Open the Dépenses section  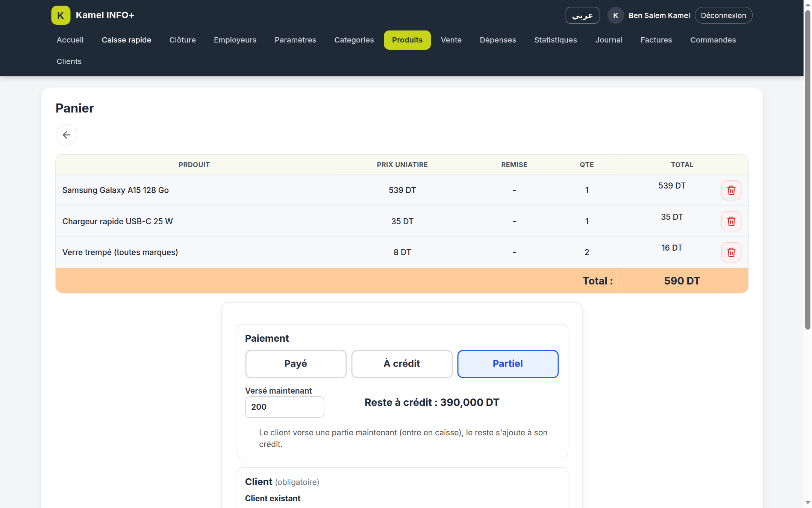498,40
